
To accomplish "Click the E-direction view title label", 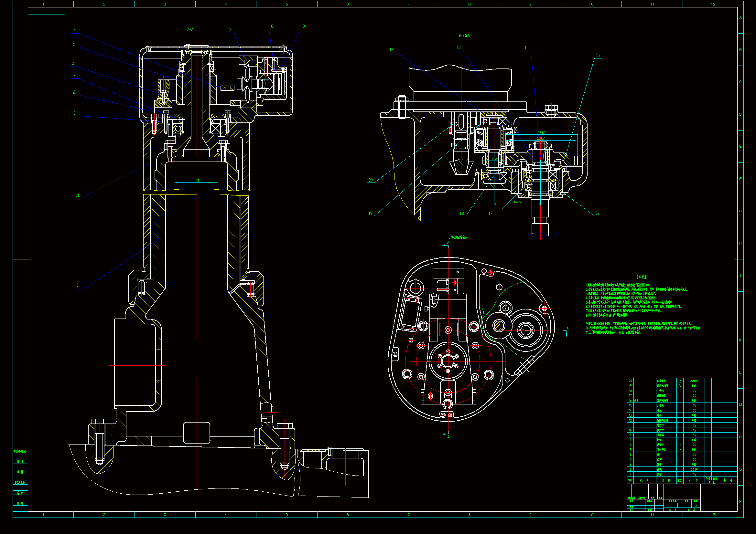I will pyautogui.click(x=458, y=237).
